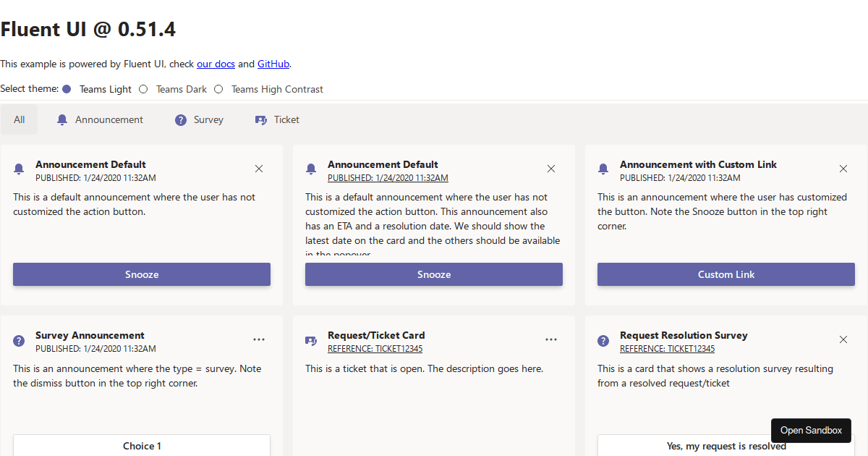Click question icon on Request Resolution Survey card

click(x=603, y=340)
